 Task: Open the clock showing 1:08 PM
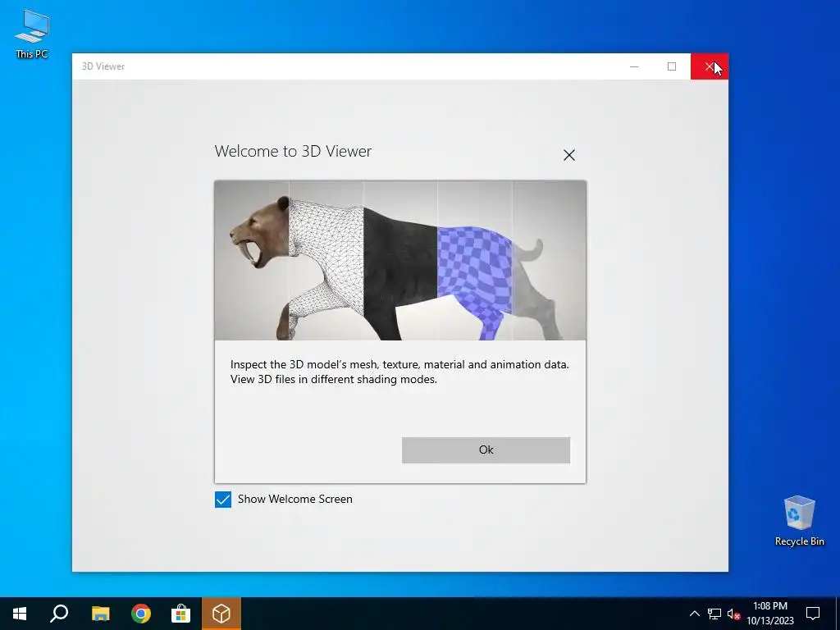pos(770,614)
